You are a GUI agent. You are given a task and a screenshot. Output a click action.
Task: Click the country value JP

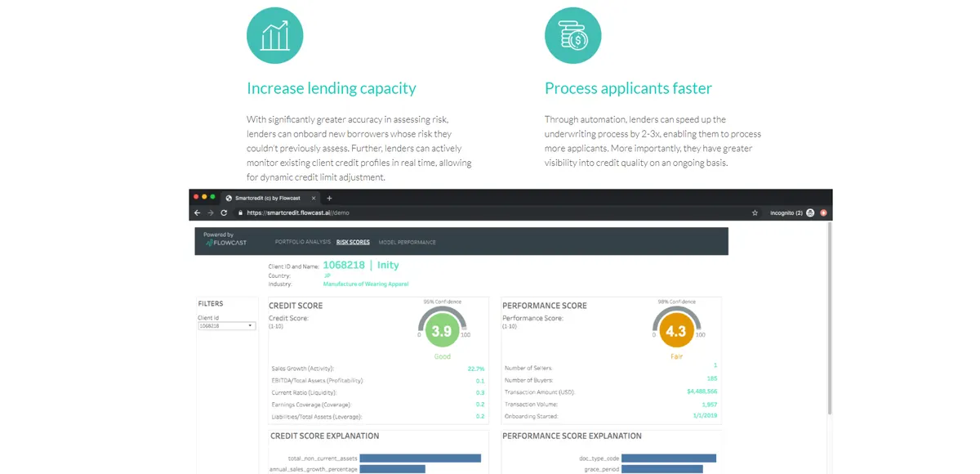coord(327,275)
